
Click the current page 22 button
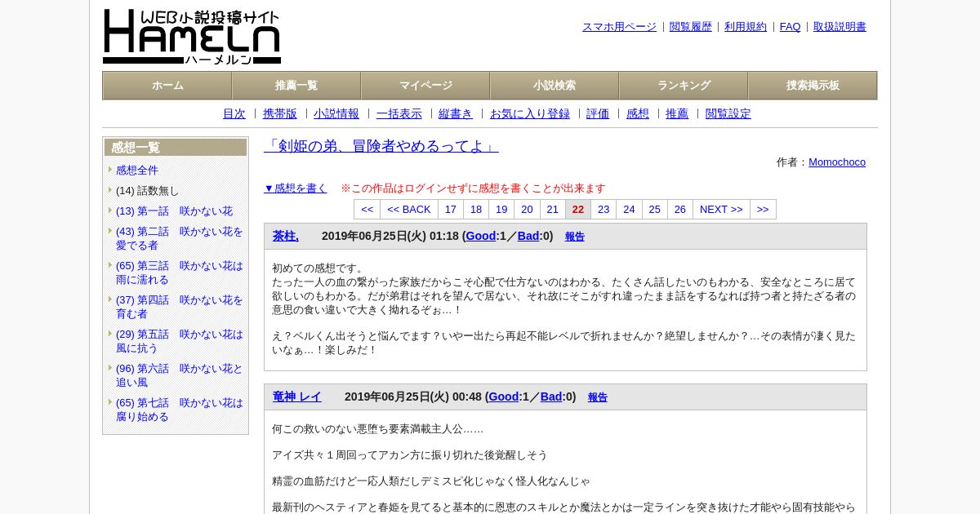578,210
